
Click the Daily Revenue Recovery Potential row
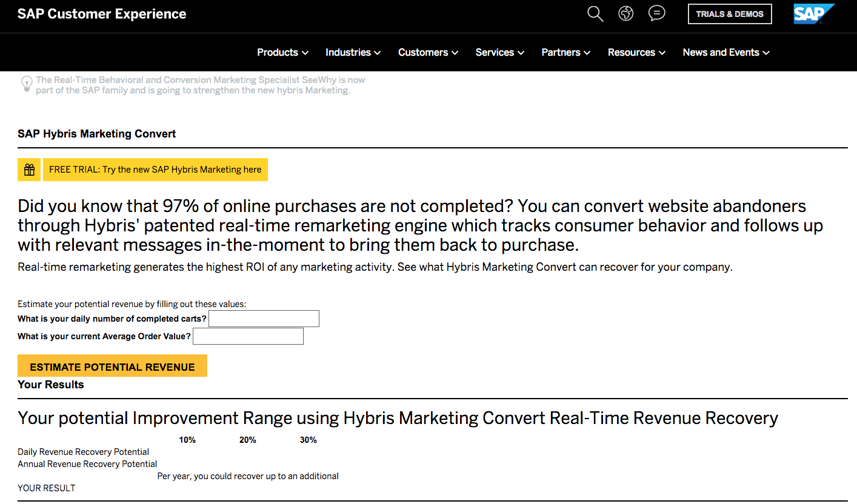pyautogui.click(x=84, y=452)
